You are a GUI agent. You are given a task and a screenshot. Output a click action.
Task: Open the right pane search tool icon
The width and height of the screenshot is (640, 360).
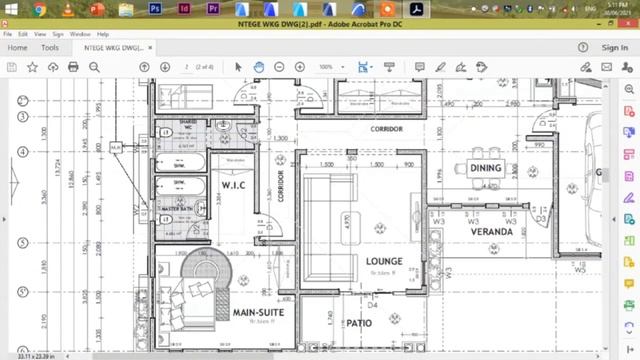point(629,89)
